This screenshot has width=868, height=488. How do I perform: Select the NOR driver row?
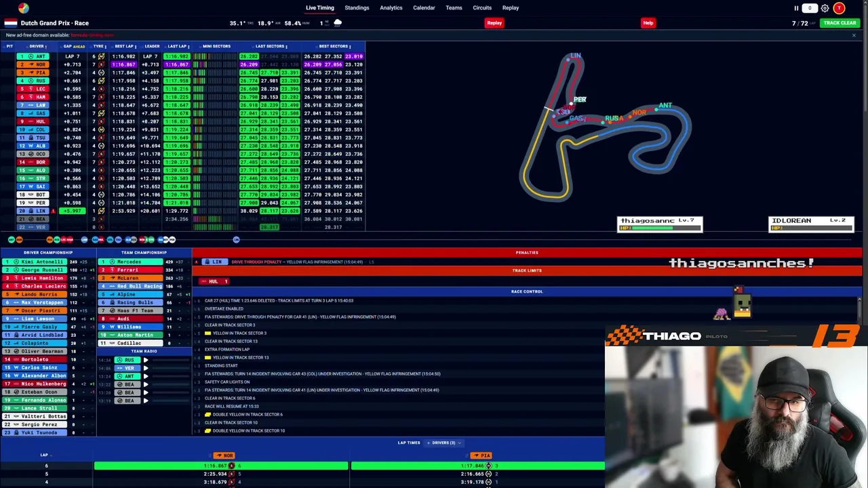click(x=183, y=64)
